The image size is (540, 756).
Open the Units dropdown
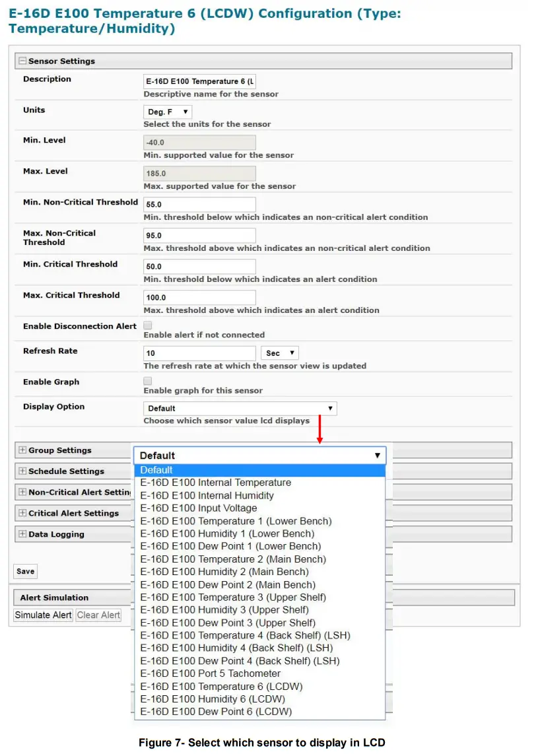point(168,112)
